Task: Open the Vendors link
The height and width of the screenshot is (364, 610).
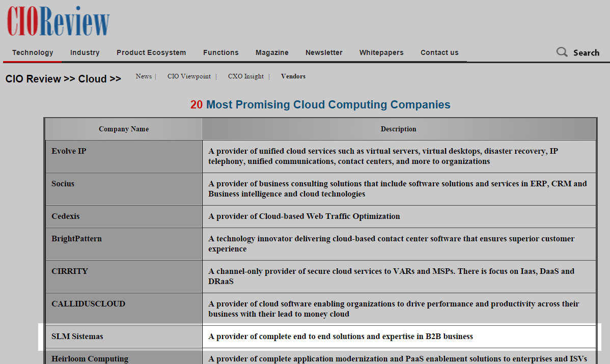Action: coord(293,76)
